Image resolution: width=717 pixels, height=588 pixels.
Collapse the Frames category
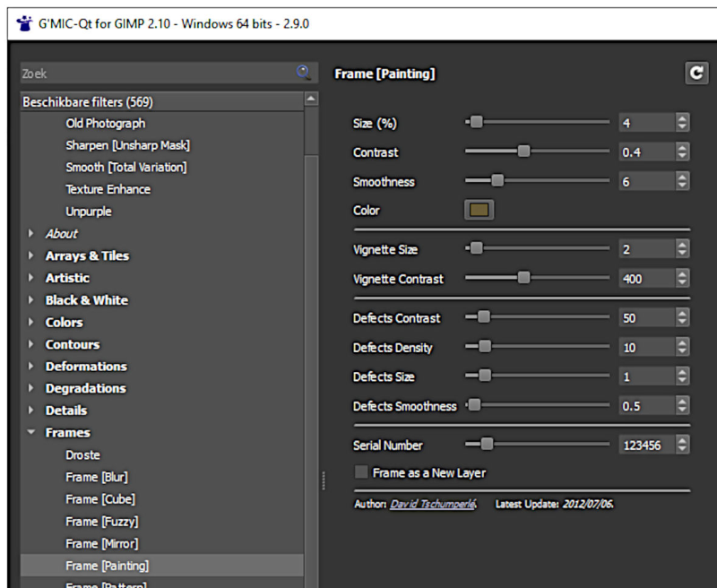tap(30, 432)
